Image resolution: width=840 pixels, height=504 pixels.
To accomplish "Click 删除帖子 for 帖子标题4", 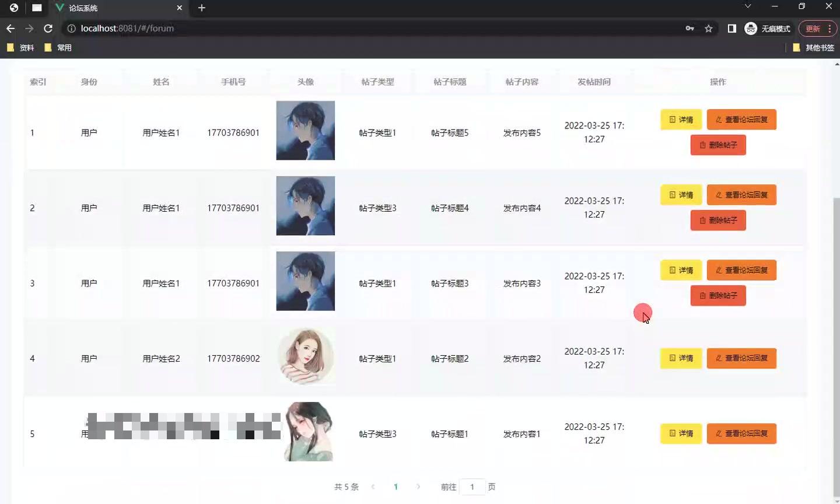I will click(718, 220).
